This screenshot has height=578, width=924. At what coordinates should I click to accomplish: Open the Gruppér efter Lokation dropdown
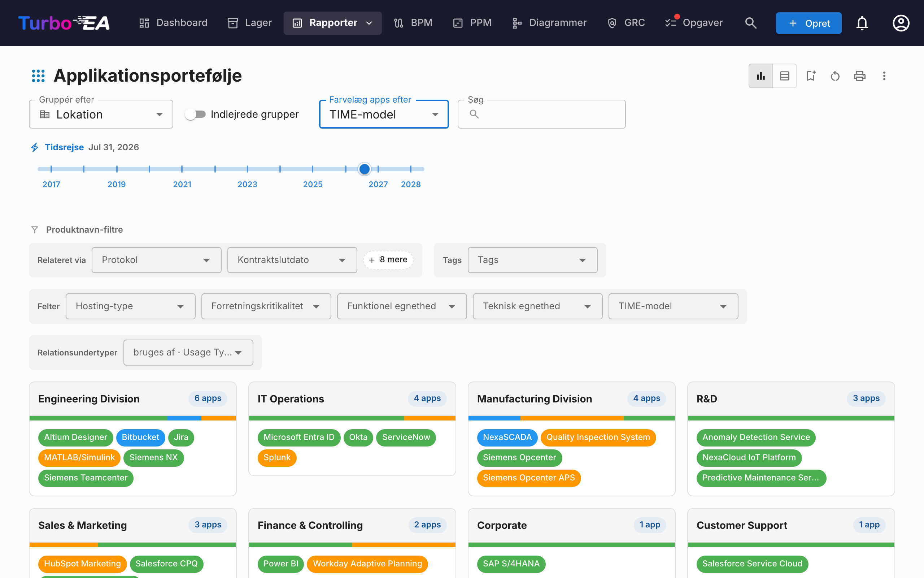pos(101,114)
